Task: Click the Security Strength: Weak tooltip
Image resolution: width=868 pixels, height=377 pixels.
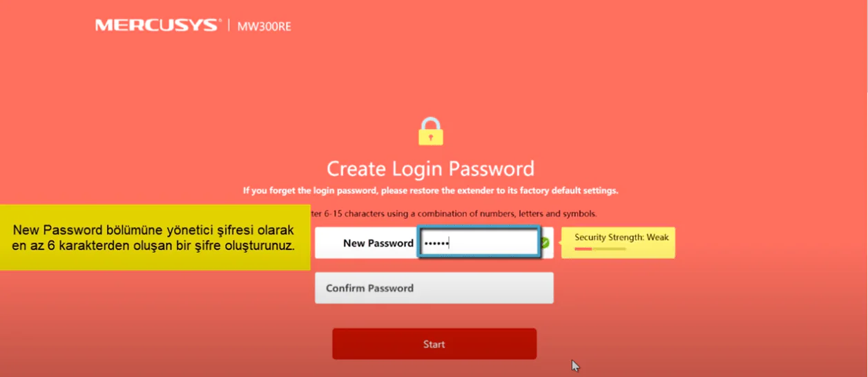Action: coord(618,243)
